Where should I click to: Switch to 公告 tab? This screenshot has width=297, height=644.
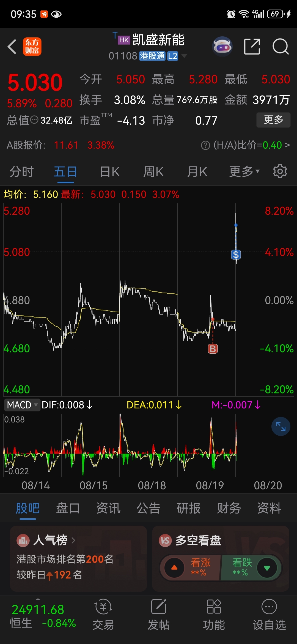[148, 508]
